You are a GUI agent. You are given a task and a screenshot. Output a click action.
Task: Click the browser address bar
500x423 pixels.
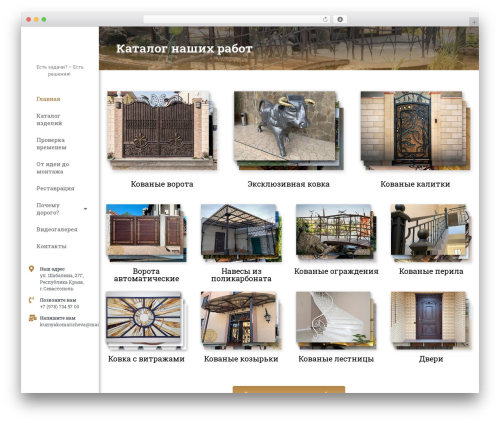(x=237, y=20)
